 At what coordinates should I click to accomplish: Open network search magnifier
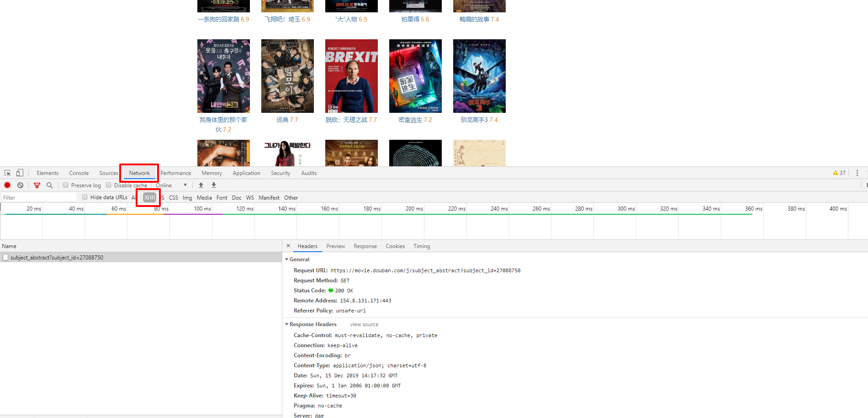[x=50, y=185]
